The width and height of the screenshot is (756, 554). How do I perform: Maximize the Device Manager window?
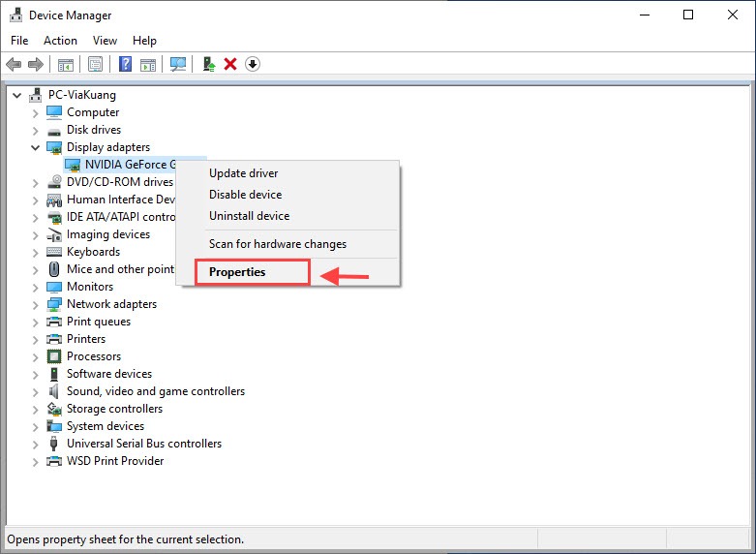pos(688,15)
